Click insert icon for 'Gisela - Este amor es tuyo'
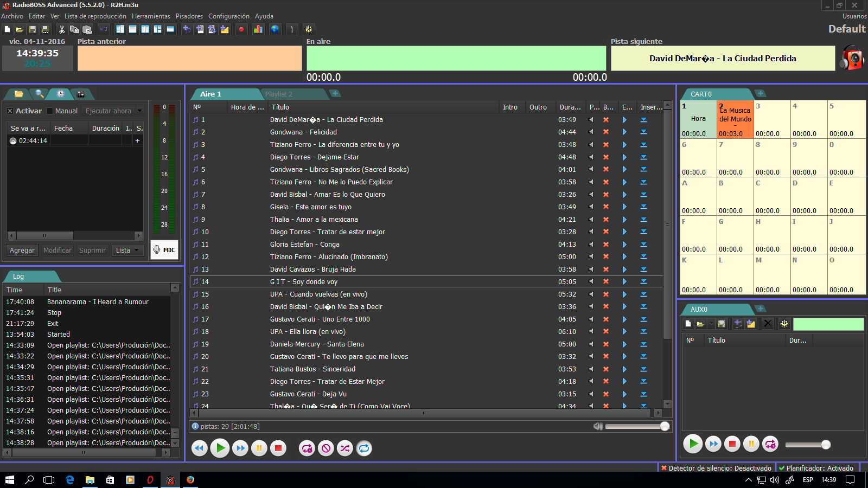The image size is (868, 488). click(643, 207)
